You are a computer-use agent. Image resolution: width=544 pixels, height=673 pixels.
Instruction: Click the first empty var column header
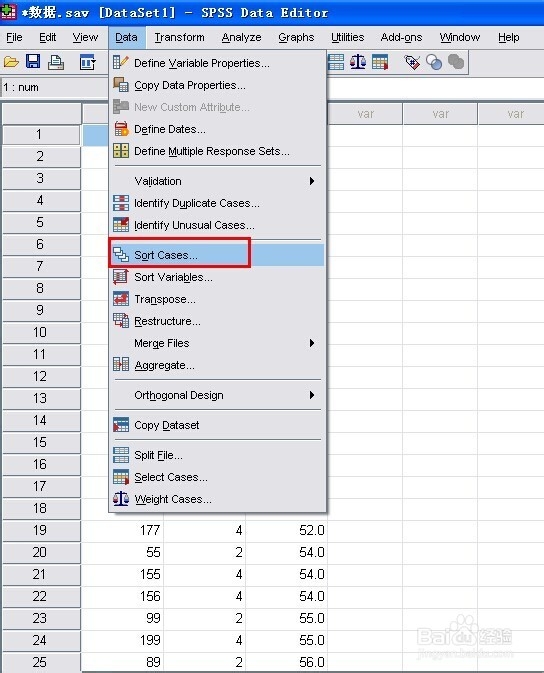pos(365,114)
